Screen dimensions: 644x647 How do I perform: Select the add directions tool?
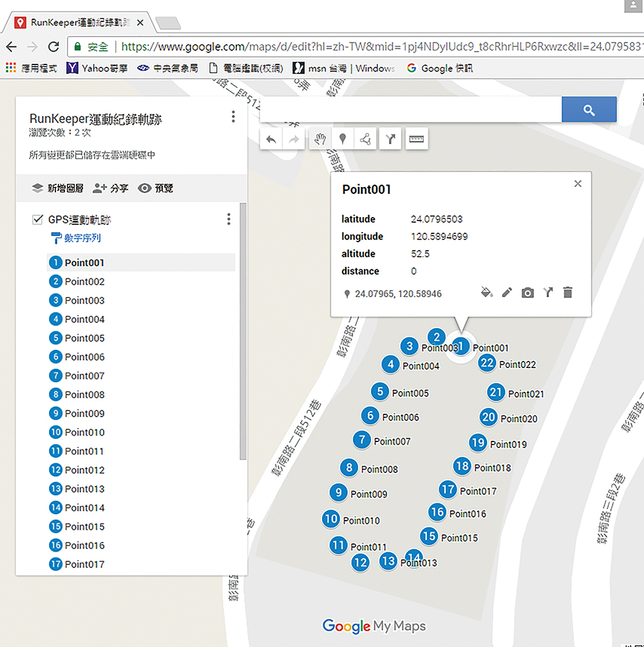tap(390, 139)
